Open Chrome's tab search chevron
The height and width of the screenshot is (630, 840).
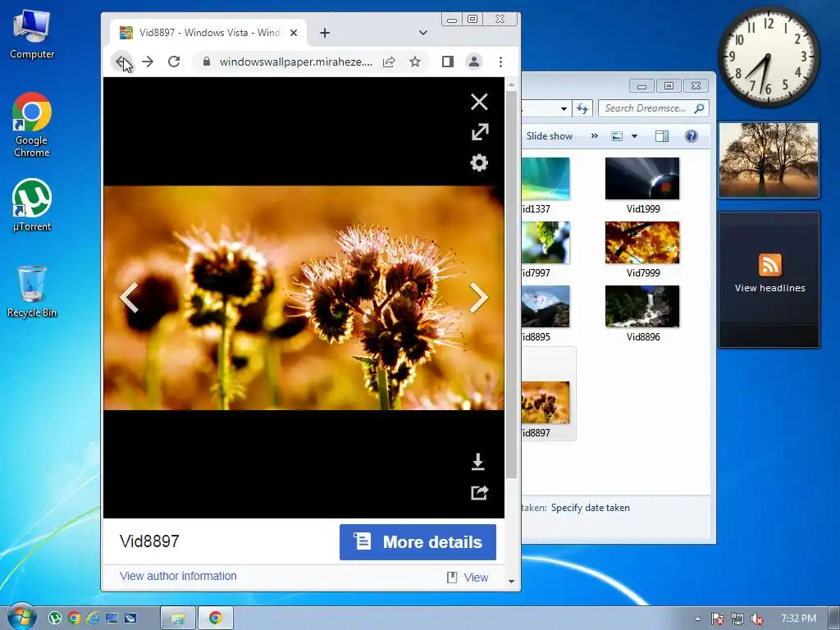(423, 33)
